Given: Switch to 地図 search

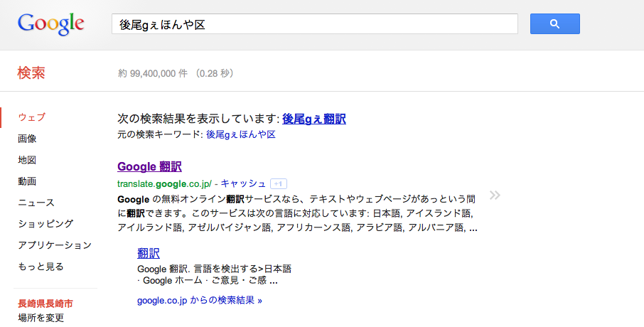Looking at the screenshot, I should (27, 160).
